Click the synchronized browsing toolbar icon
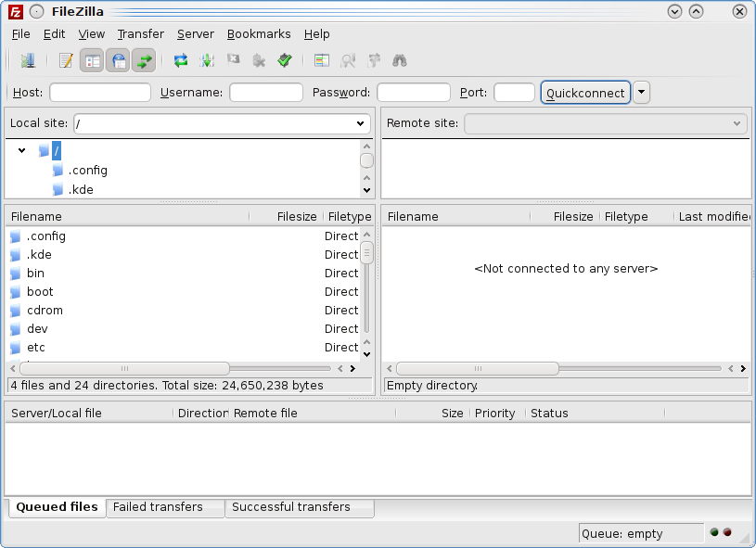 click(374, 61)
